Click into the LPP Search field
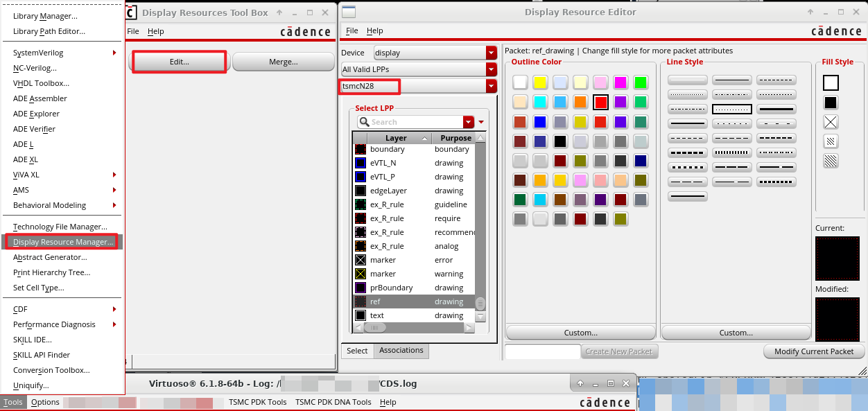This screenshot has width=868, height=411. tap(416, 122)
